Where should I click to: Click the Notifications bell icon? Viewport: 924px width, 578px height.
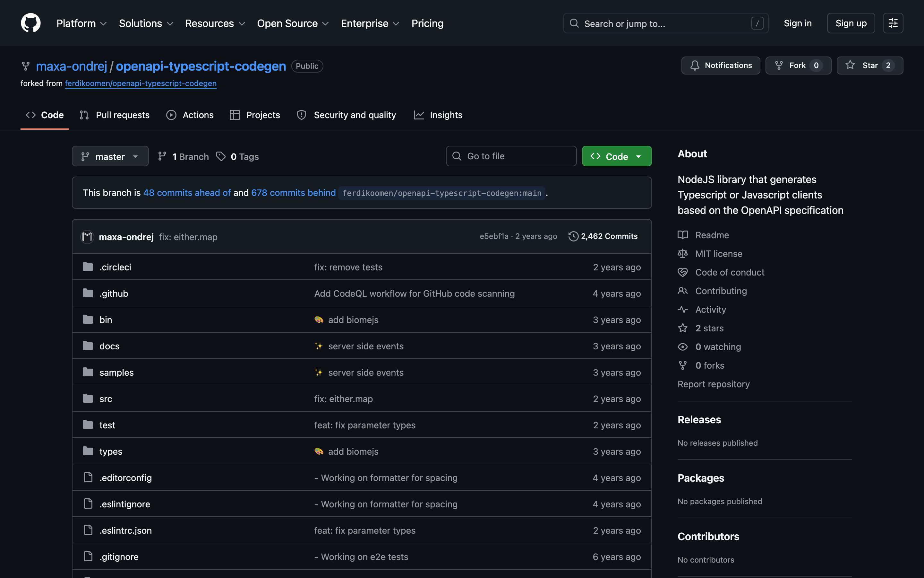695,66
